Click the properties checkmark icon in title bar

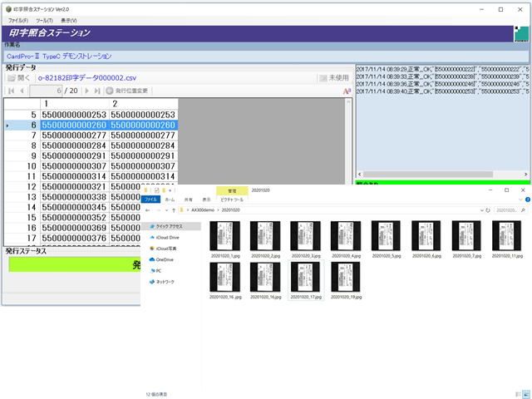pyautogui.click(x=156, y=190)
